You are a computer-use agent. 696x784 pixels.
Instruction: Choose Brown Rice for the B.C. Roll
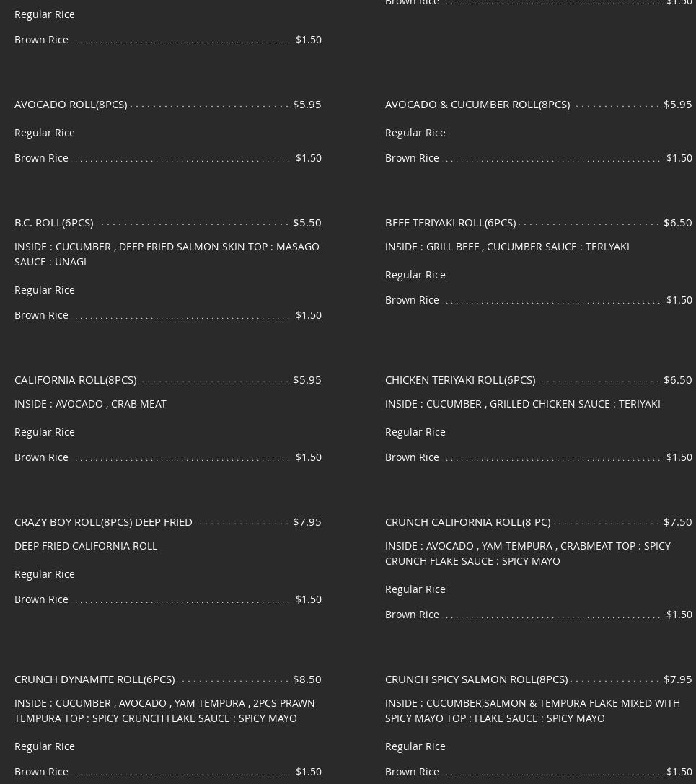pyautogui.click(x=168, y=315)
